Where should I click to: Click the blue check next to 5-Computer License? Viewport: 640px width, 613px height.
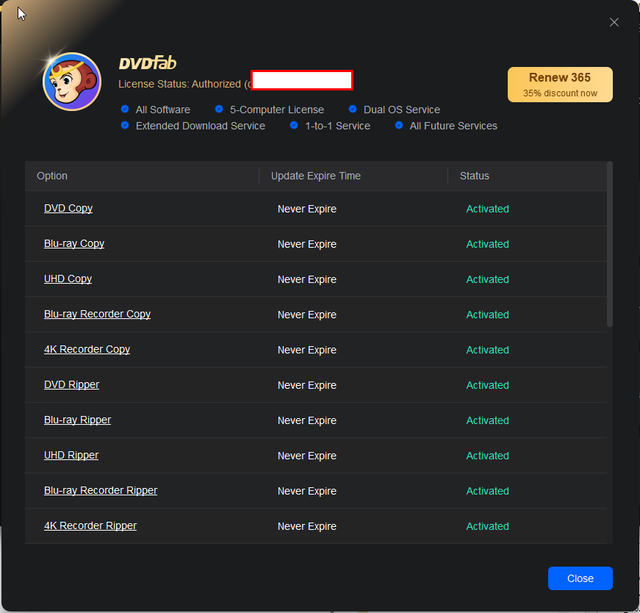coord(219,109)
